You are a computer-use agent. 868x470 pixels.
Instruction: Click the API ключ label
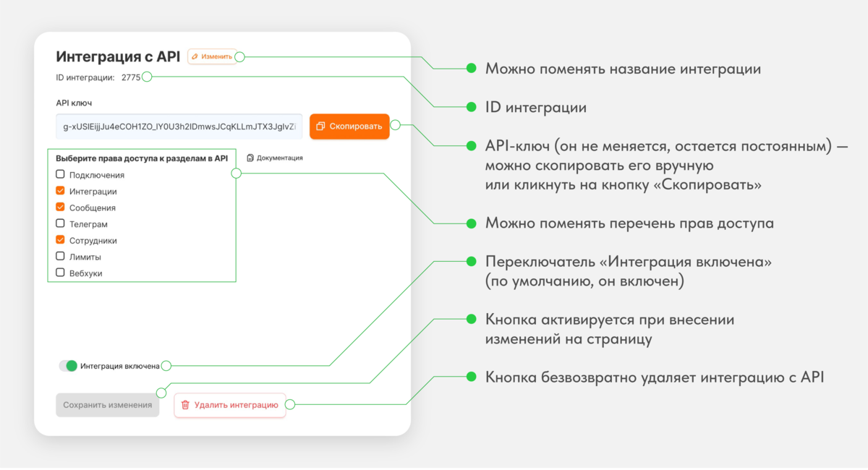(x=74, y=103)
